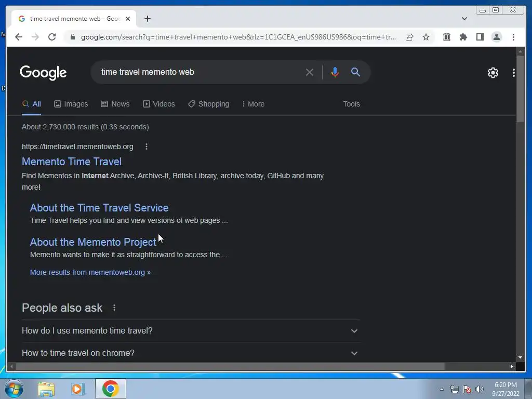Select the Chrome taskbar button
The width and height of the screenshot is (532, 399).
(111, 389)
